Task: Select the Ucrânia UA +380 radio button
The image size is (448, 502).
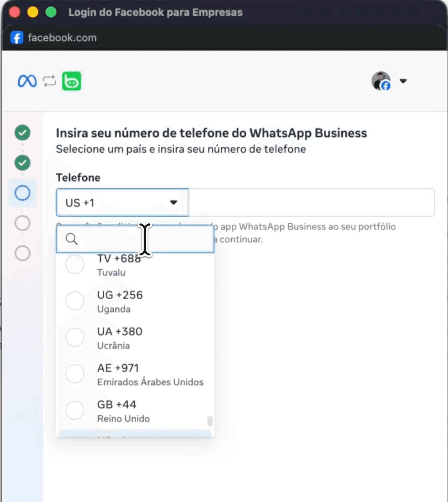Action: coord(75,337)
